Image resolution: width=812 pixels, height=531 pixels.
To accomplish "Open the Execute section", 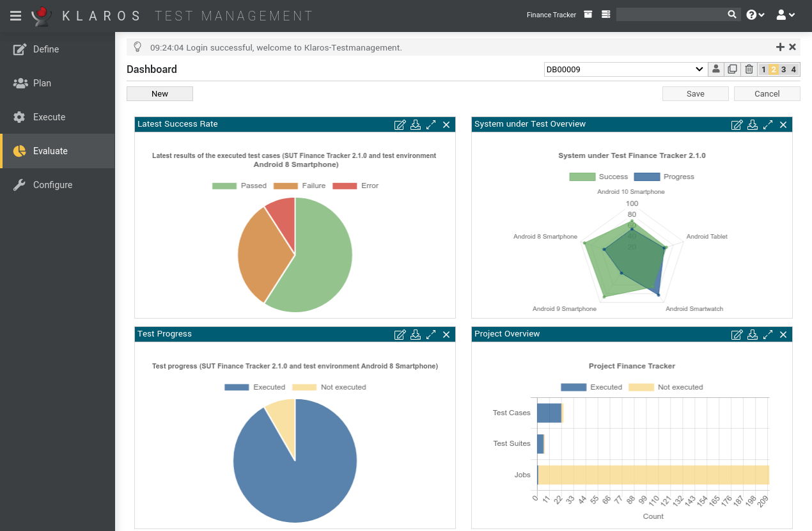I will [58, 117].
